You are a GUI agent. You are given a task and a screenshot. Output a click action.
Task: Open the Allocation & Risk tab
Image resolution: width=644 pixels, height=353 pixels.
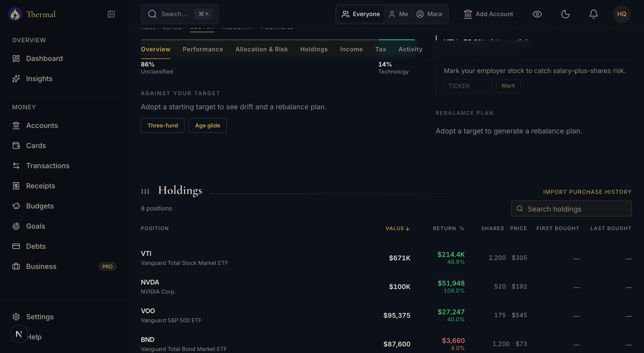262,49
